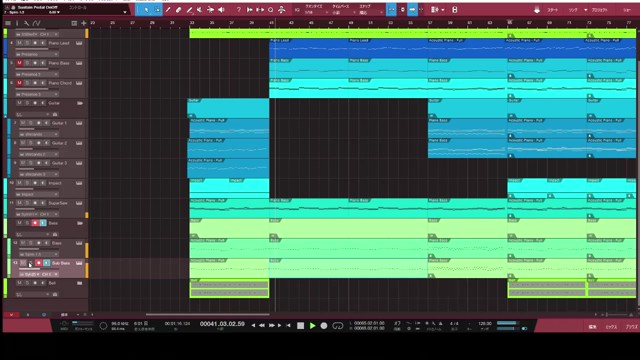
Task: Click the Impact clip on the Impact track
Action: click(209, 189)
